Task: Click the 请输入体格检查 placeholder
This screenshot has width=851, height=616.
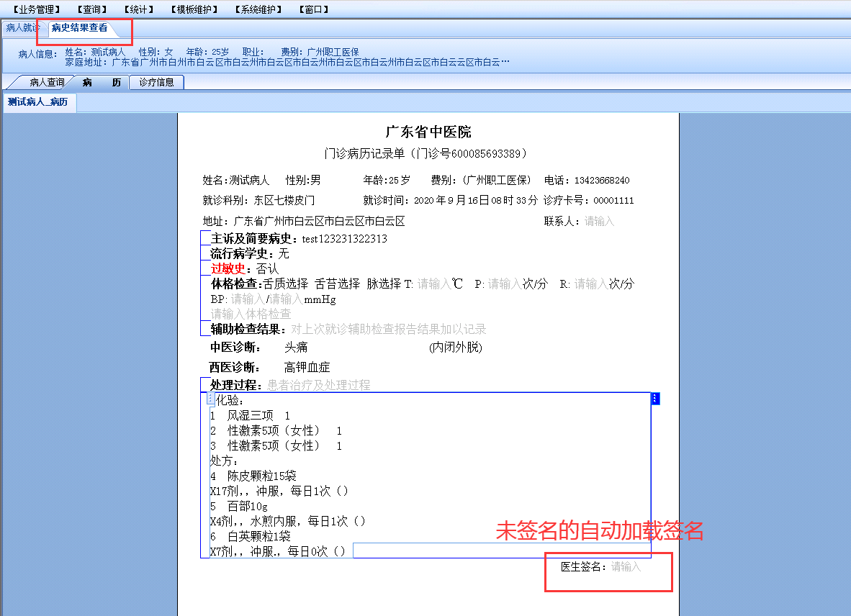Action: click(x=251, y=314)
